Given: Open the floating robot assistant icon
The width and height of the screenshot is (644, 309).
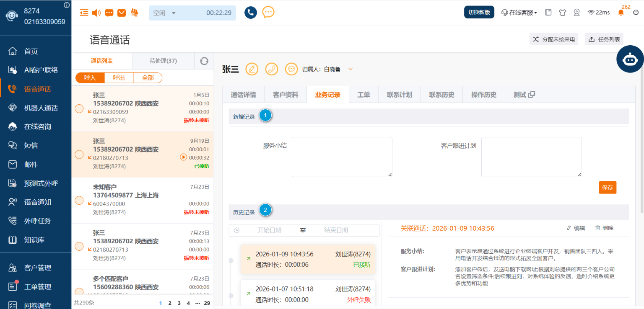Looking at the screenshot, I should (x=630, y=59).
